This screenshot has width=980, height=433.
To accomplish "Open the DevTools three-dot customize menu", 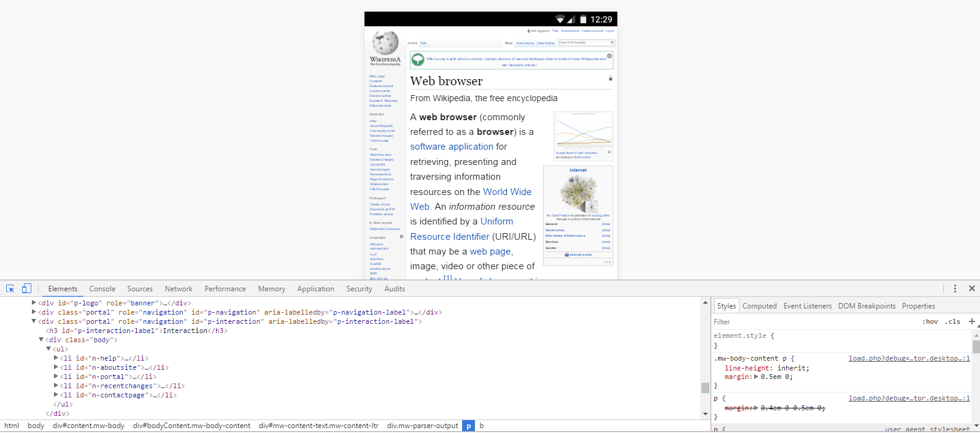I will 955,288.
